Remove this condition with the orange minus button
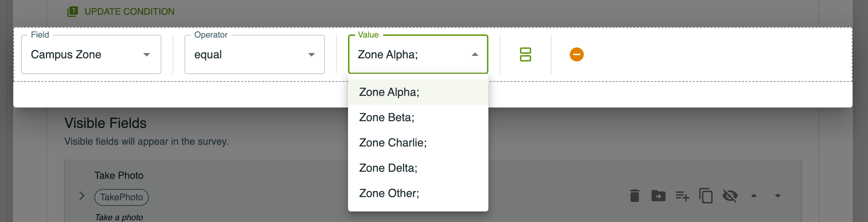Viewport: 868px width, 222px height. tap(576, 54)
